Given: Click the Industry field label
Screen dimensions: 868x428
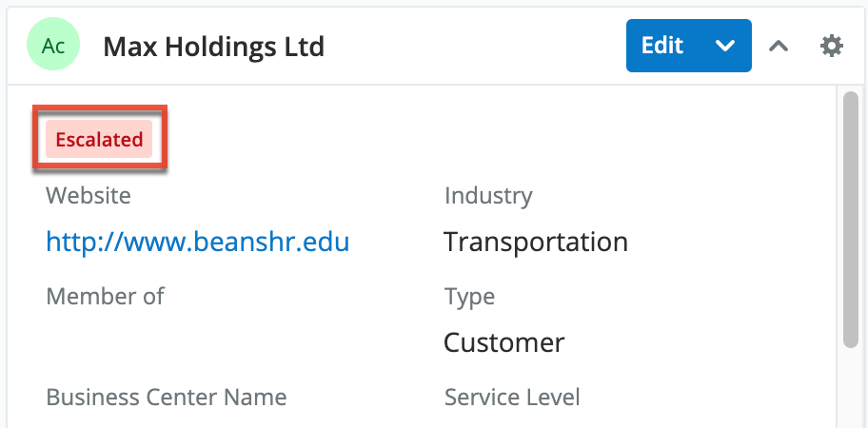Looking at the screenshot, I should pos(488,196).
